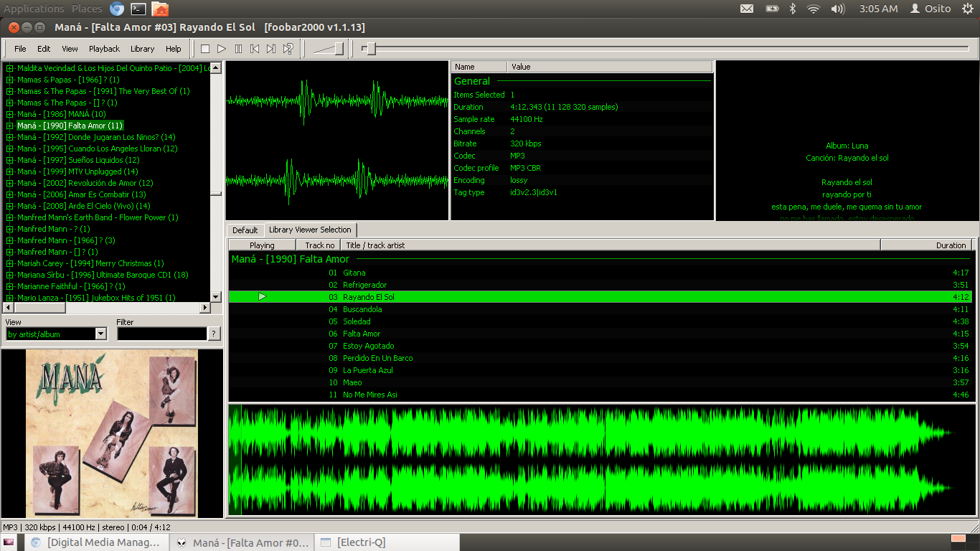Viewport: 980px width, 551px height.
Task: Click the battery indicator icon
Action: (x=772, y=9)
